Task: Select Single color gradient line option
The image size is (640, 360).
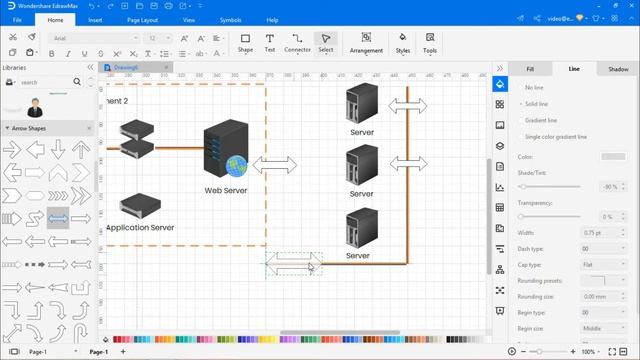Action: click(556, 137)
